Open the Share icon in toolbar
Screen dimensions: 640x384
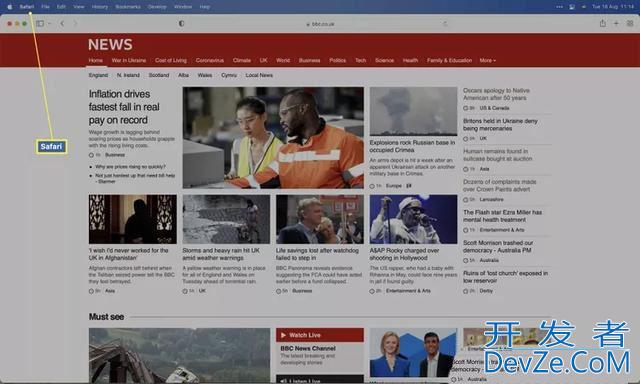pyautogui.click(x=602, y=23)
